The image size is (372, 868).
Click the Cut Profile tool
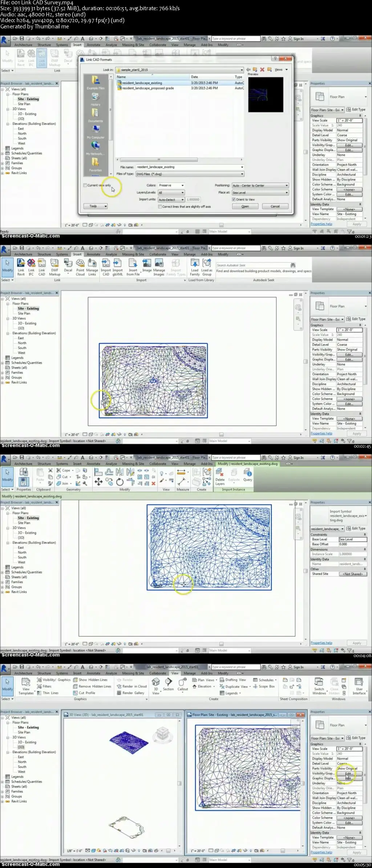click(84, 693)
